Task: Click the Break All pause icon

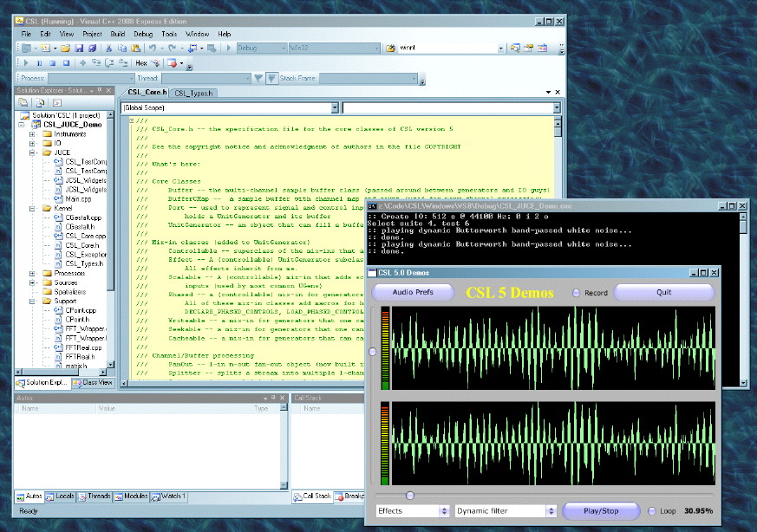Action: tap(40, 63)
